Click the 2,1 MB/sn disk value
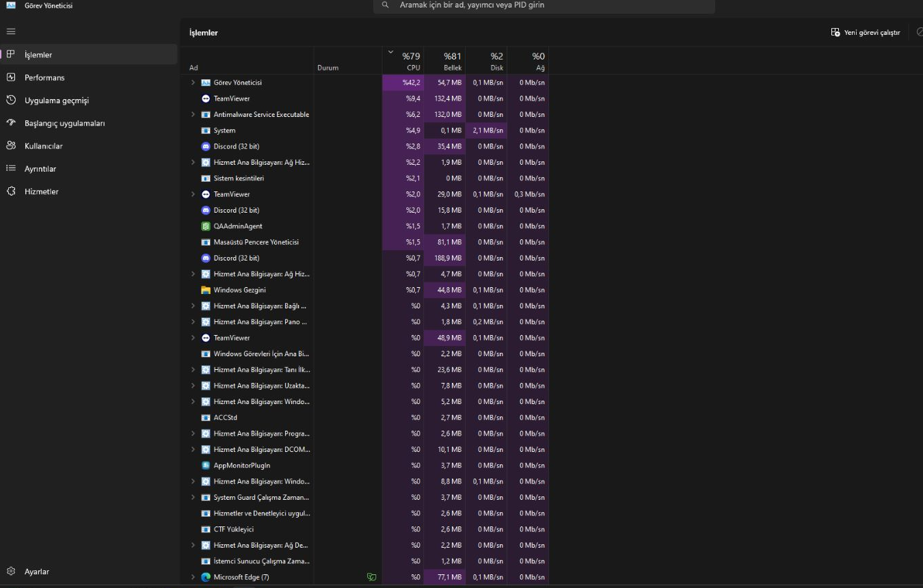The width and height of the screenshot is (923, 588). click(486, 131)
